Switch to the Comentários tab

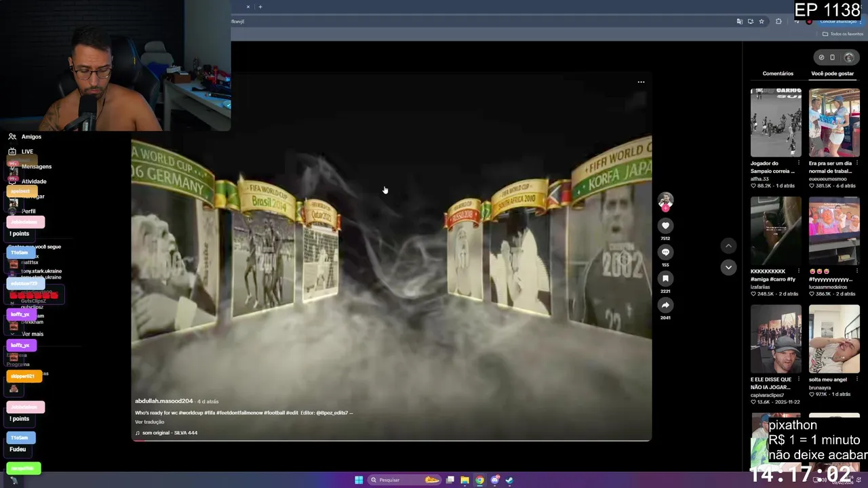tap(778, 73)
